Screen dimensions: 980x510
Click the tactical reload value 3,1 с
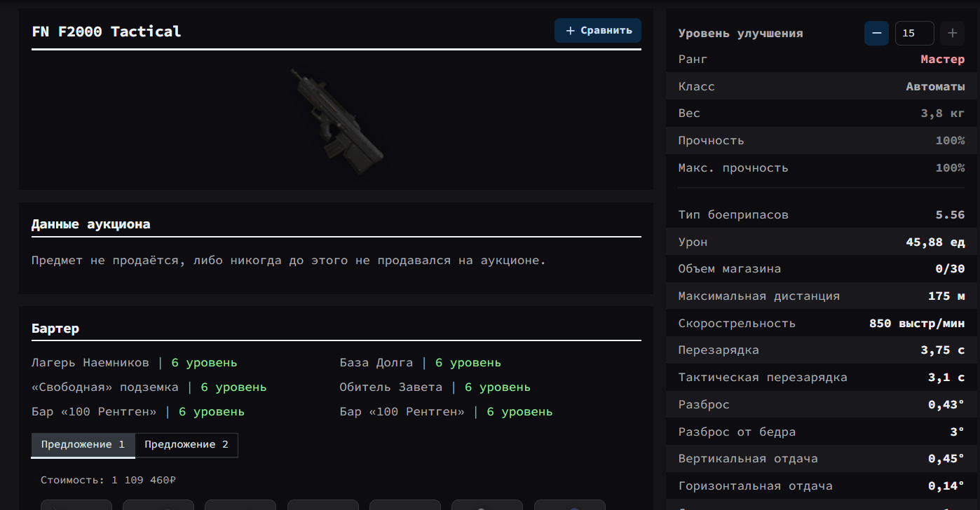946,378
